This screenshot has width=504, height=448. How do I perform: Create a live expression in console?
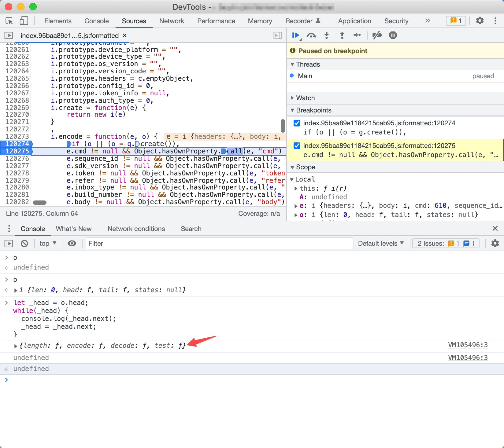pyautogui.click(x=72, y=243)
